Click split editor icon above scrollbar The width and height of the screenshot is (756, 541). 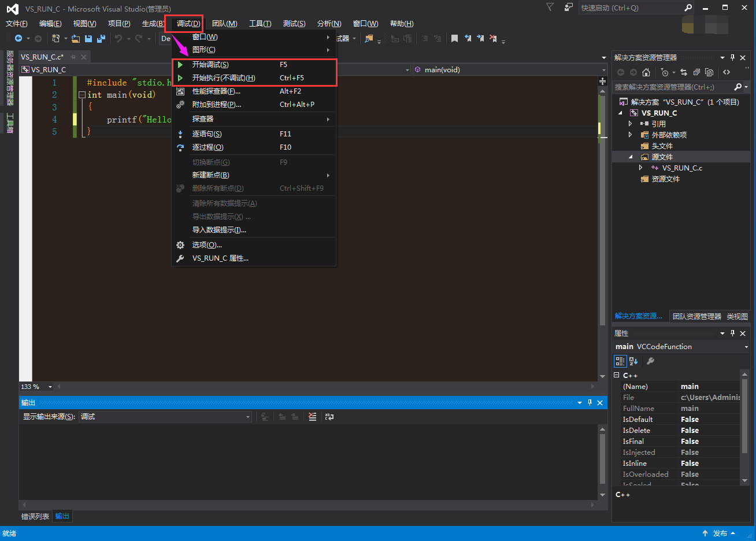[602, 81]
